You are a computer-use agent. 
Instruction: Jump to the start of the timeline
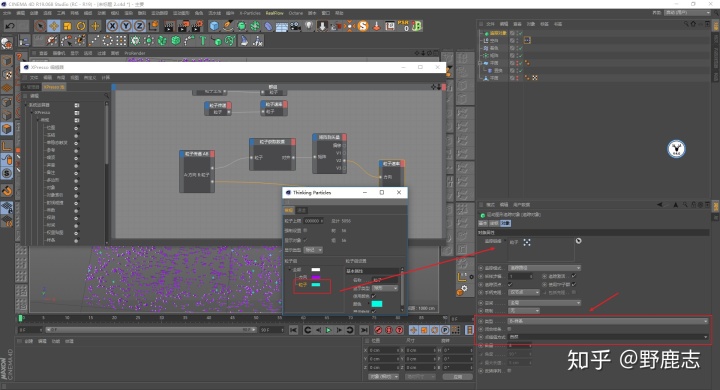294,330
